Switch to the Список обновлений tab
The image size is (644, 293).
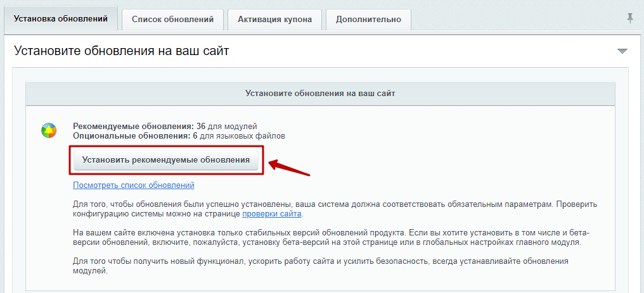coord(172,20)
